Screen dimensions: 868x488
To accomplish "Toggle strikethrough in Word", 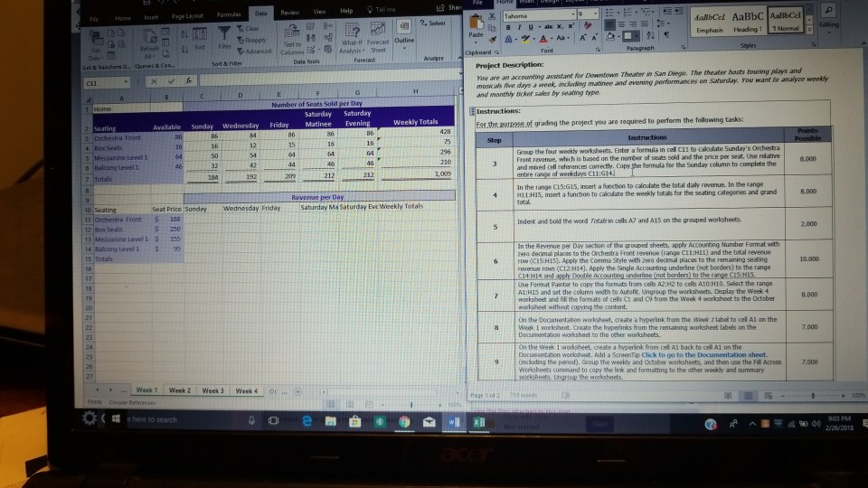I will [x=548, y=26].
